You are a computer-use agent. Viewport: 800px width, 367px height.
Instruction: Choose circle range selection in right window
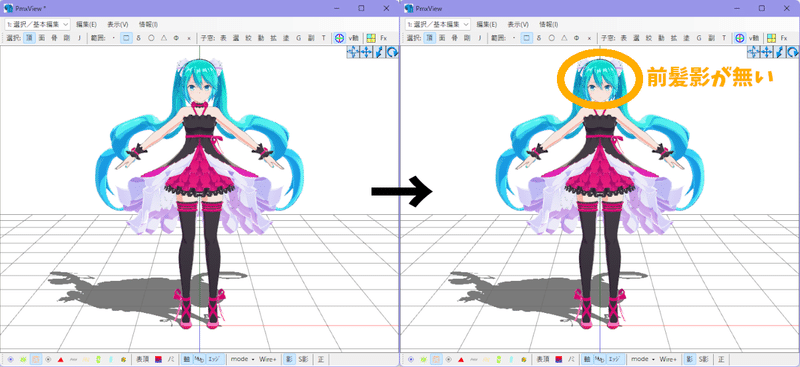point(552,38)
